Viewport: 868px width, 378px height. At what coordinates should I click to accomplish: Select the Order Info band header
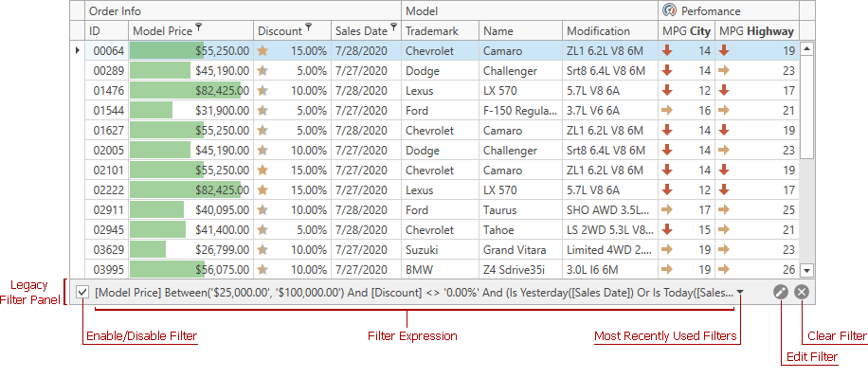(244, 11)
